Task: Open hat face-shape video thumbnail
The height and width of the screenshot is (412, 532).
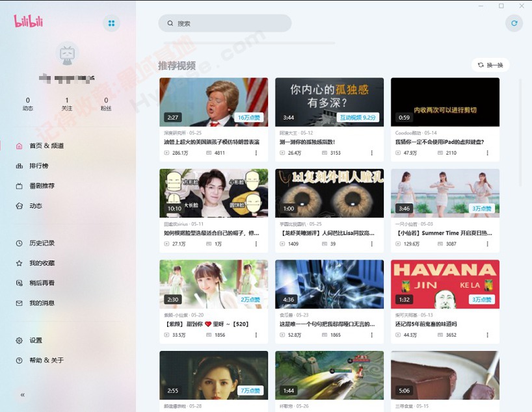Action: click(214, 193)
